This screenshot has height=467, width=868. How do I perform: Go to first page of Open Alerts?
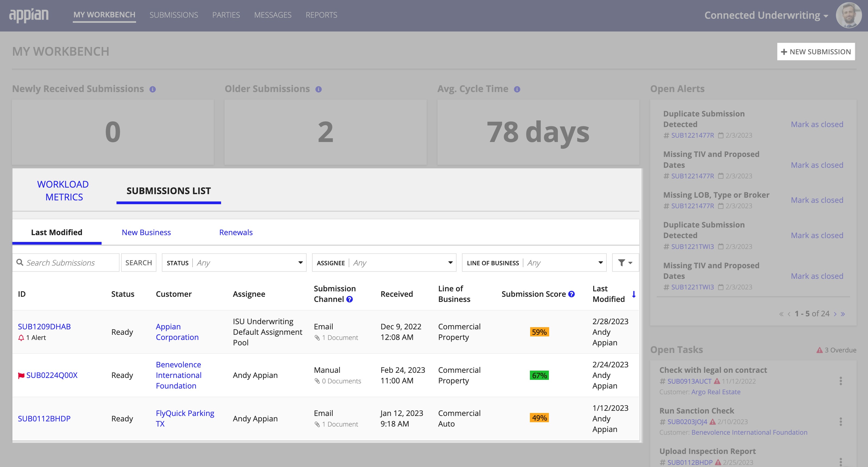coord(781,314)
